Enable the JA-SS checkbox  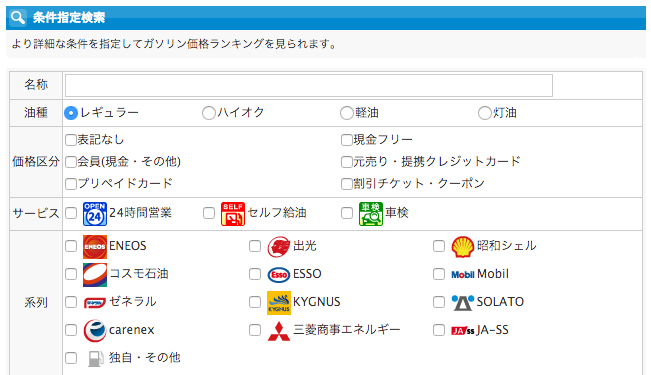point(439,330)
